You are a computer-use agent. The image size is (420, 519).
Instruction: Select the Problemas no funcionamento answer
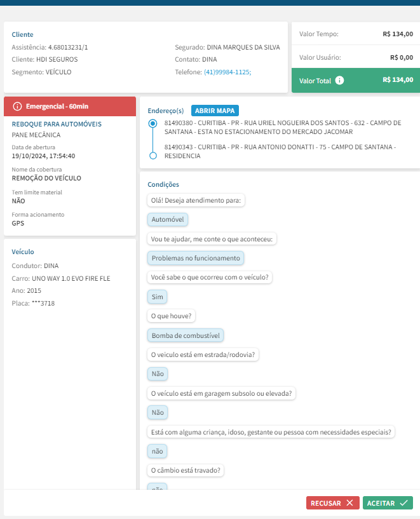196,259
